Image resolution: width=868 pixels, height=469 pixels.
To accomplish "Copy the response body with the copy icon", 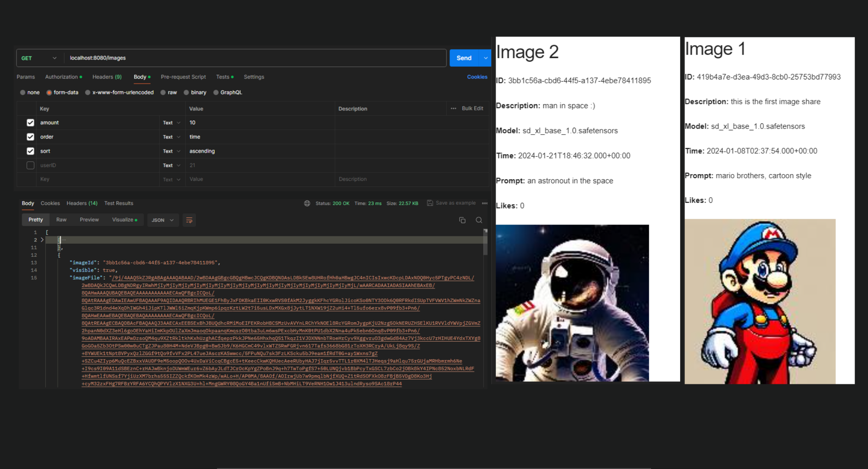I will pos(462,220).
